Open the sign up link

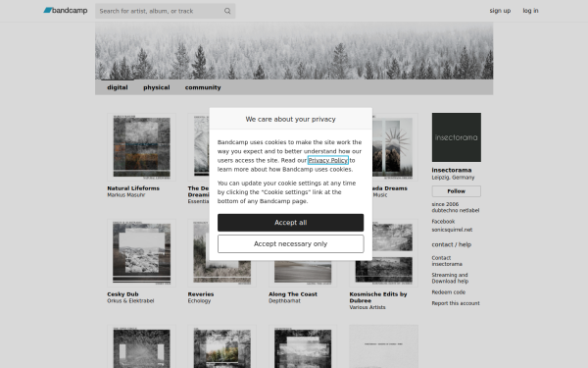(500, 11)
